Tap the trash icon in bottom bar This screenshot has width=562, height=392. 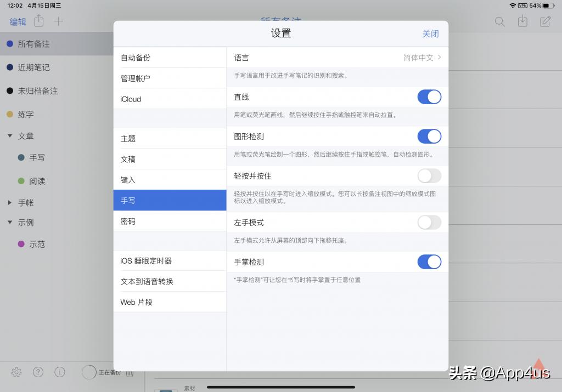tap(130, 373)
